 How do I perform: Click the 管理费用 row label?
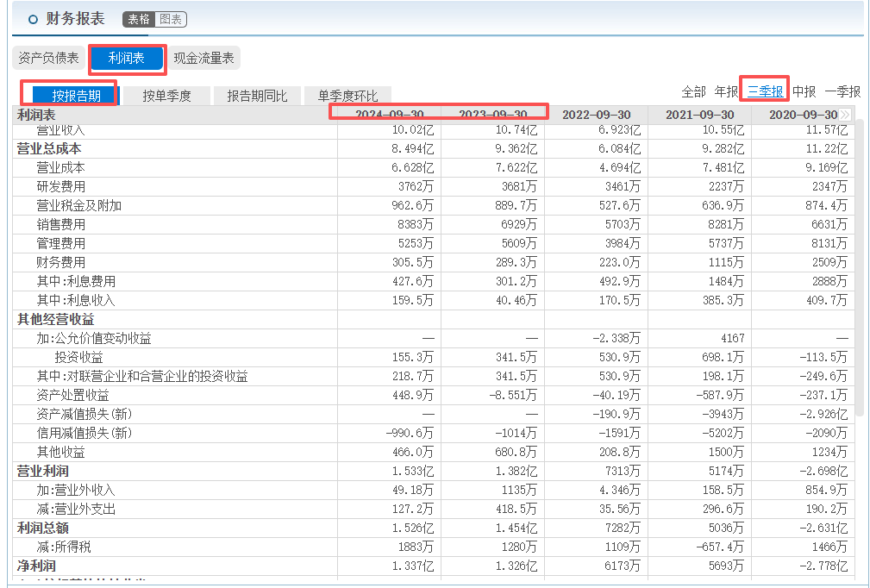(x=61, y=243)
